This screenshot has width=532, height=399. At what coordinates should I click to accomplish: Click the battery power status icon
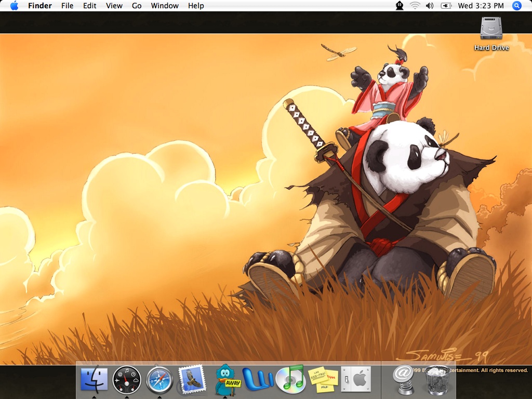pyautogui.click(x=446, y=5)
